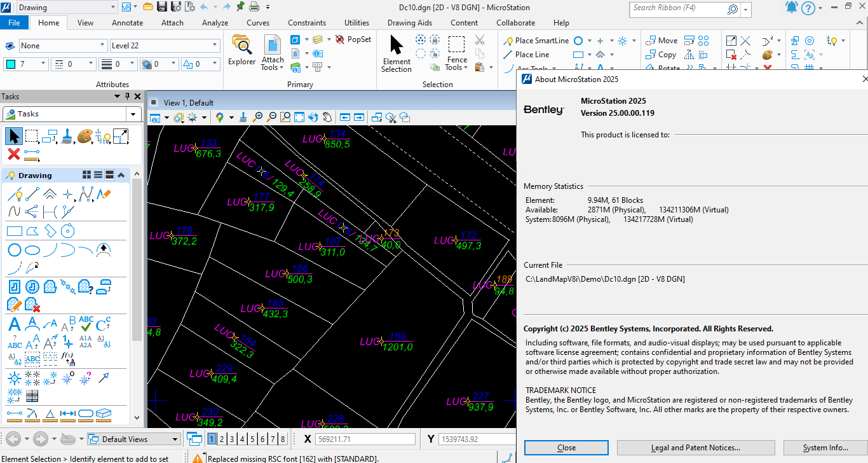Select the Place Circle tool in Drawing tasks

pyautogui.click(x=14, y=250)
